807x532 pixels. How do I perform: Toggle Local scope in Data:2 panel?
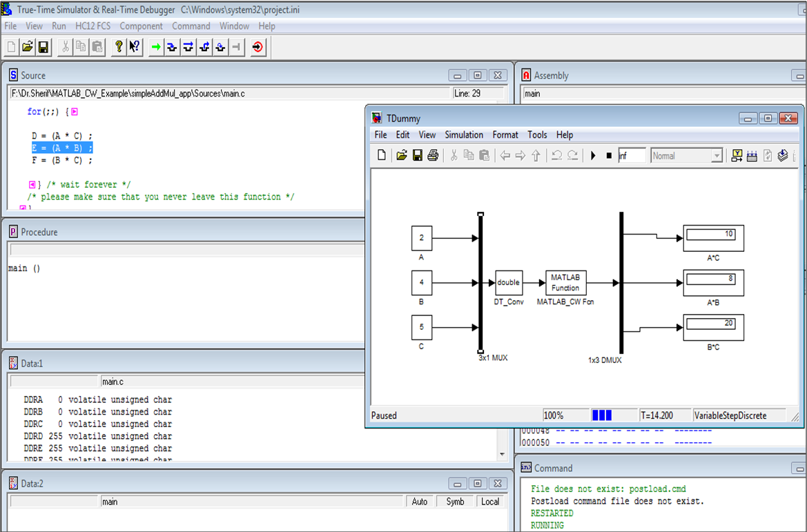coord(490,502)
